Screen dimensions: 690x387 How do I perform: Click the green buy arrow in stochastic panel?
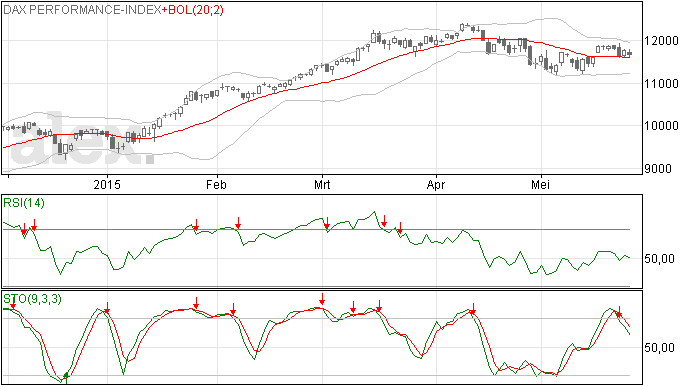66,376
